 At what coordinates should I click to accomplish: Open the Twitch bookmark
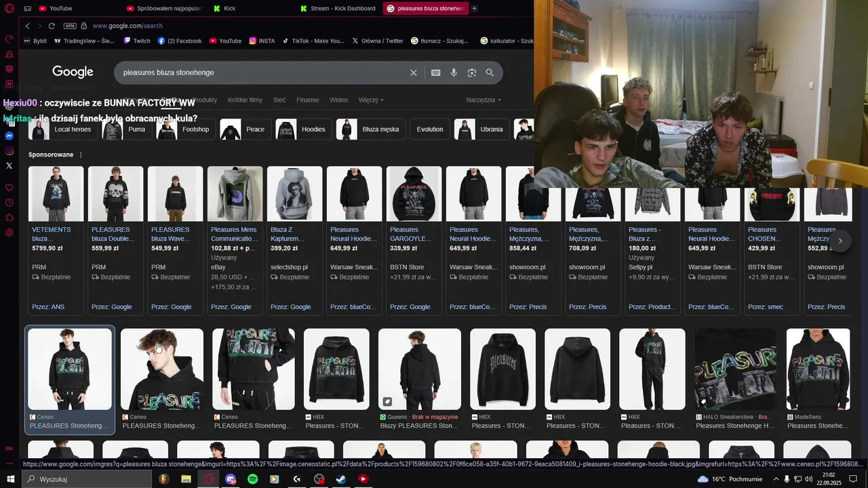[136, 41]
